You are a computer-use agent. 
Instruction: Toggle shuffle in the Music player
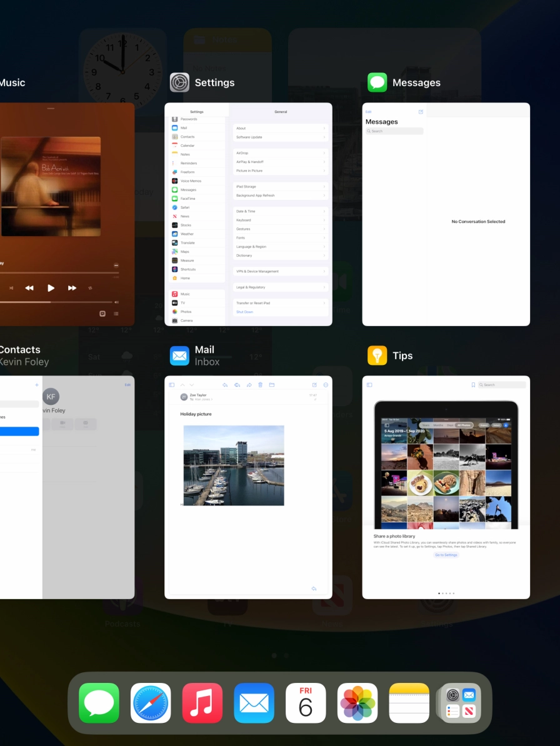[11, 288]
